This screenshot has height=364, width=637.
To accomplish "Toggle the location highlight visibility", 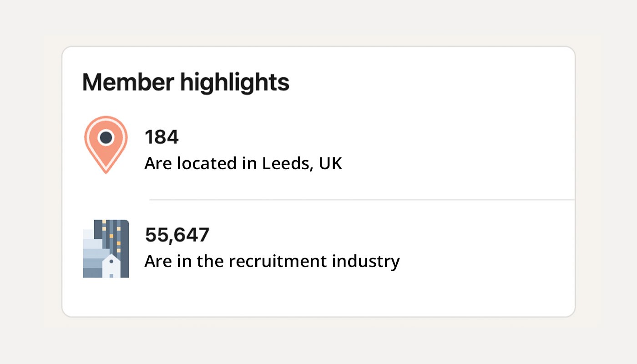I will point(243,150).
